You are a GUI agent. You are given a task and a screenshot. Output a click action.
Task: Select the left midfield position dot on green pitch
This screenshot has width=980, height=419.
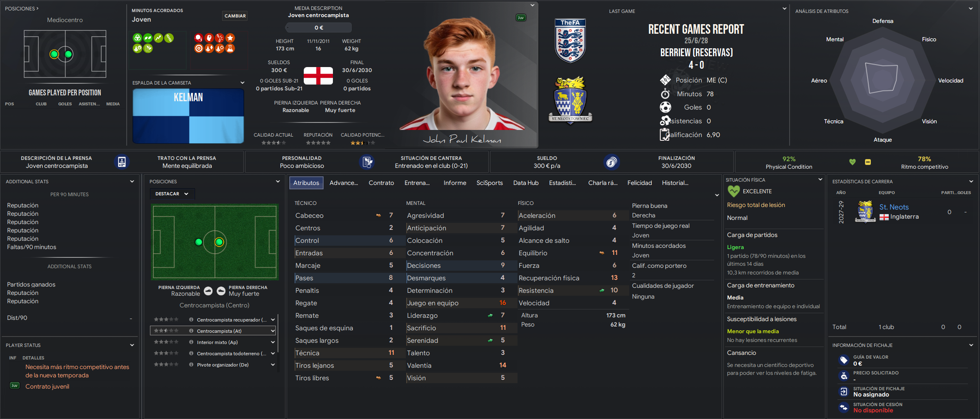coord(199,242)
